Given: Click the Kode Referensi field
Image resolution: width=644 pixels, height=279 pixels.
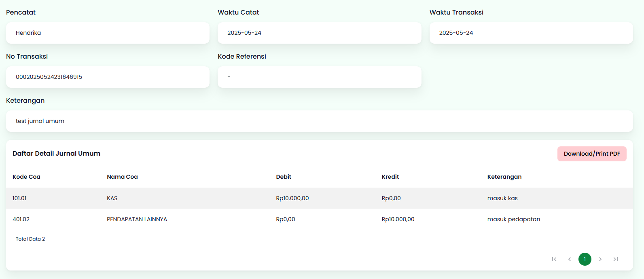Looking at the screenshot, I should pos(319,77).
